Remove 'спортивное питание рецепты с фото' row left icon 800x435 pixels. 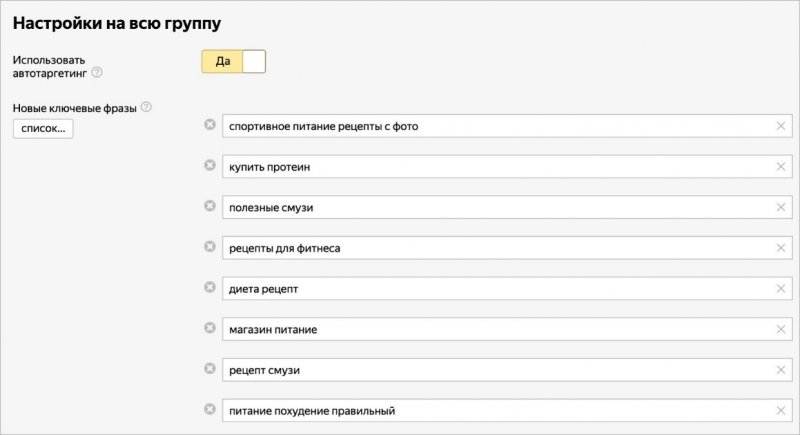point(210,124)
